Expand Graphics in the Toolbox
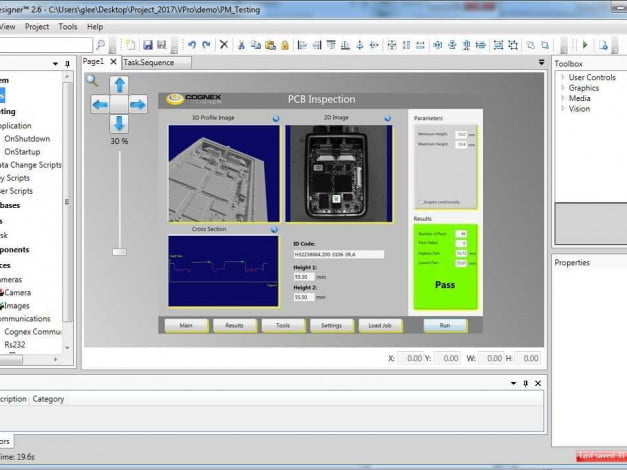The image size is (627, 470). point(563,88)
